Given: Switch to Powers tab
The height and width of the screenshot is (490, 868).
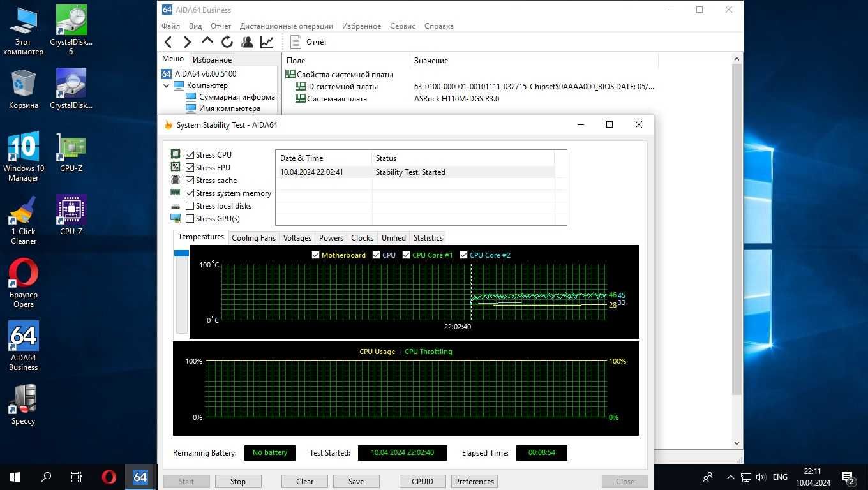Looking at the screenshot, I should pos(331,238).
